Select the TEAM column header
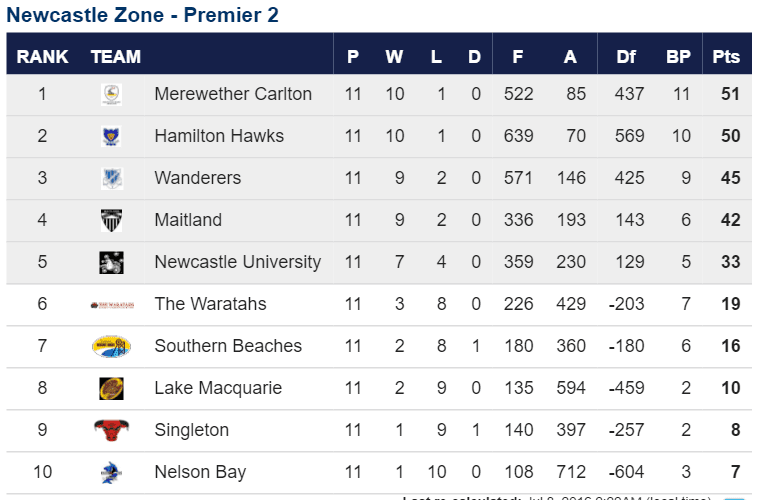 (x=115, y=57)
